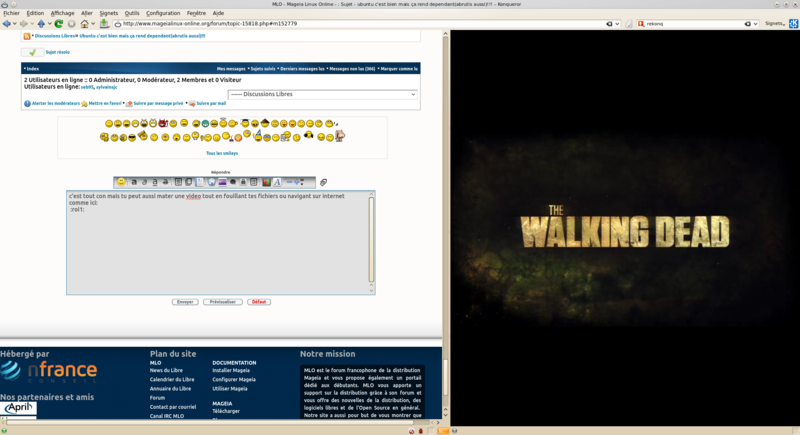Click the green checkmark Sujet résolu icon

(33, 52)
